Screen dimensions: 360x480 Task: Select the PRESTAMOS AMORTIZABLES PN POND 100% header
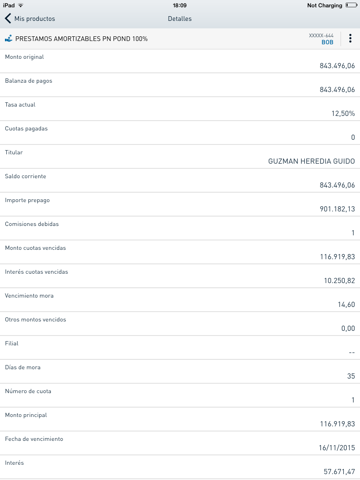coord(81,39)
